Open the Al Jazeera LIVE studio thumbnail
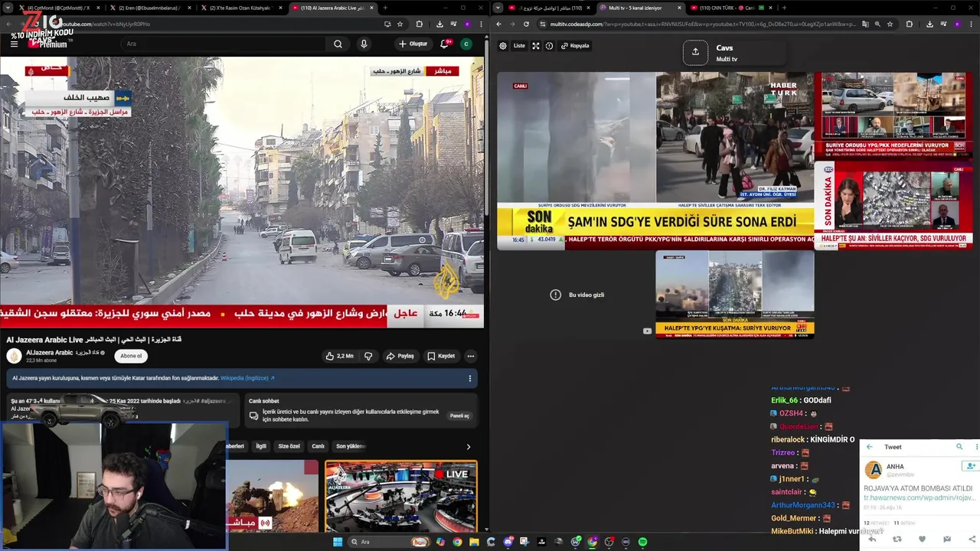 (401, 496)
